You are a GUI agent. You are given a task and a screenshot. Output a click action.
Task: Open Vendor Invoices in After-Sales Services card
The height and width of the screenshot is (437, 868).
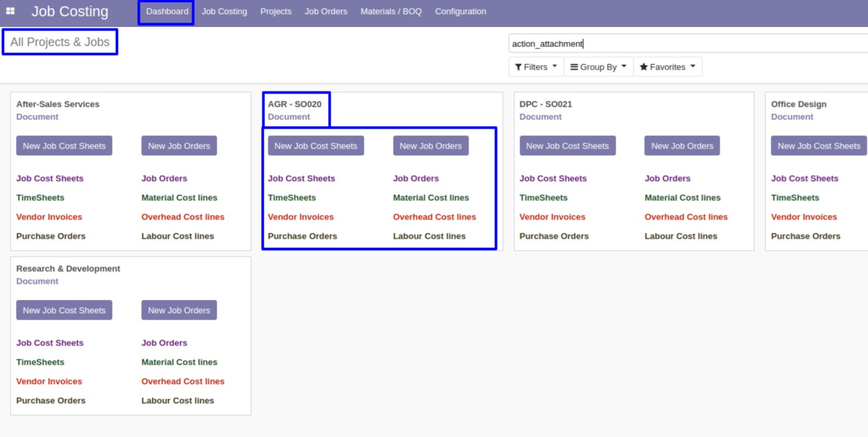point(49,217)
